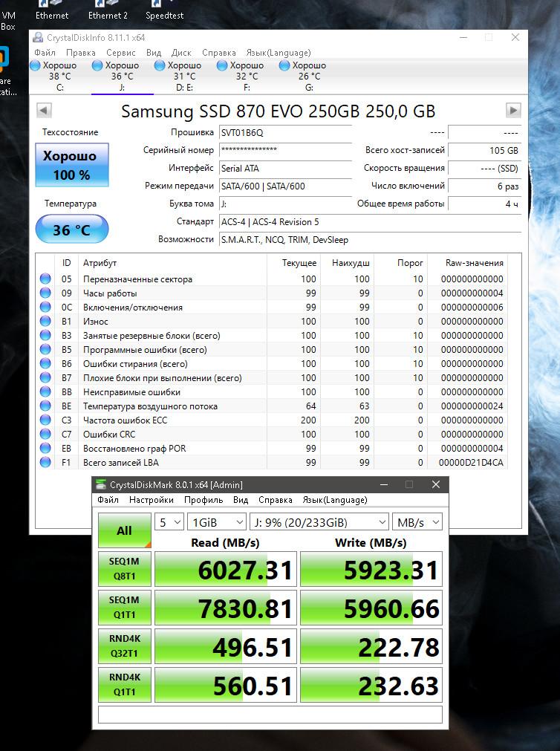
Task: Click status dot for attribute 05 reallocated sectors
Action: [x=45, y=279]
